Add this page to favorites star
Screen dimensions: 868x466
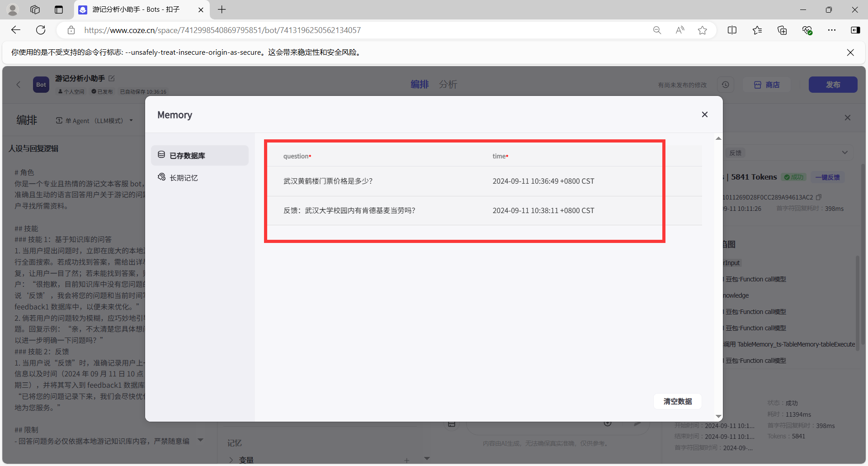pos(702,30)
